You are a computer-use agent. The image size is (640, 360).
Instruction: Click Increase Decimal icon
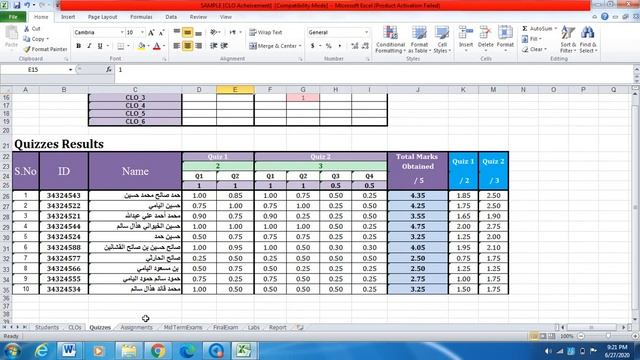(x=355, y=46)
